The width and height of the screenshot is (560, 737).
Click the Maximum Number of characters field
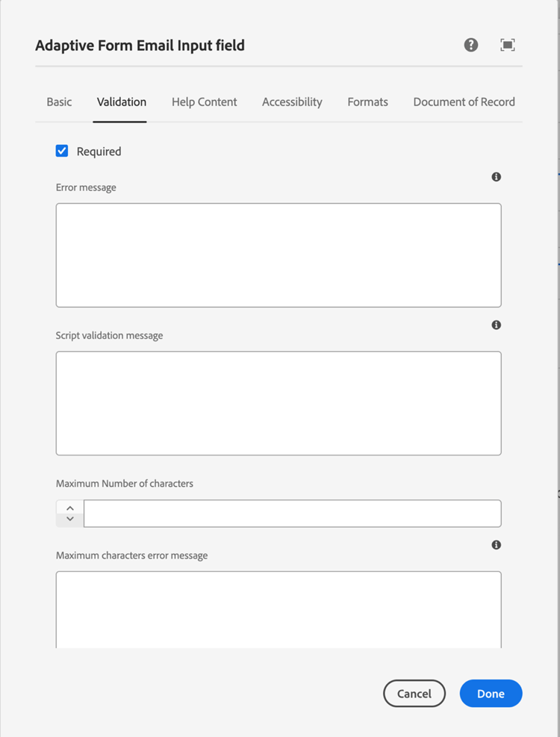[x=292, y=514]
